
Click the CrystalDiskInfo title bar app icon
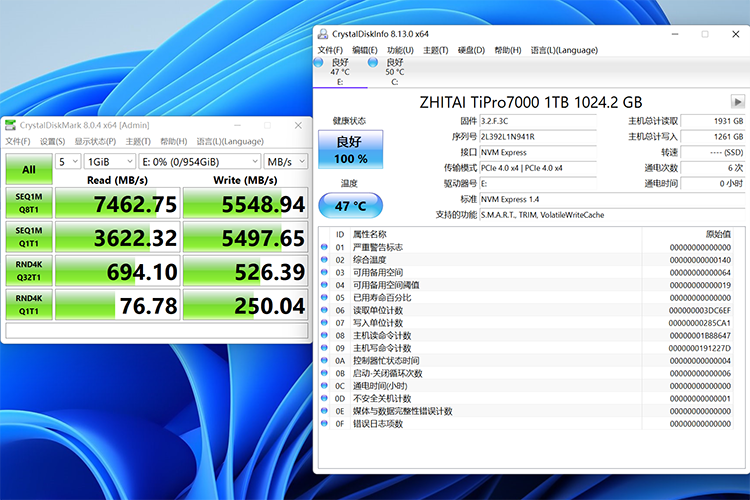[x=323, y=34]
